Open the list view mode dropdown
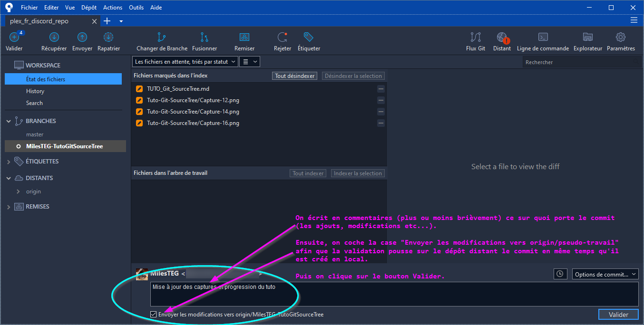 pos(250,62)
